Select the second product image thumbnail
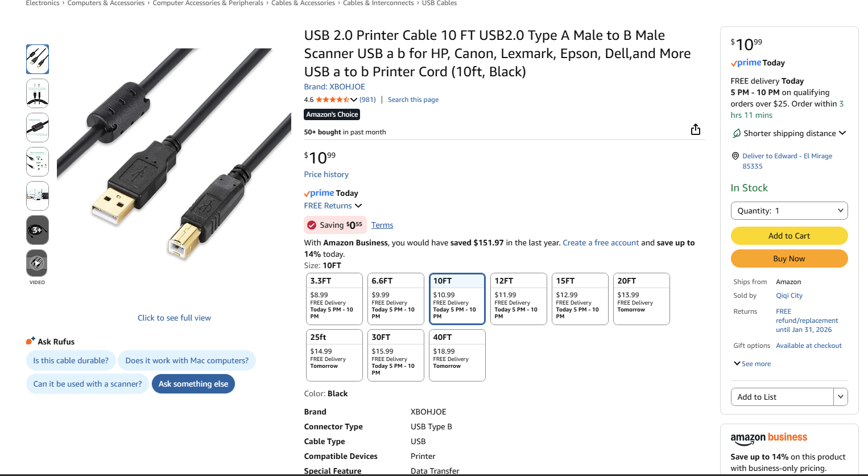This screenshot has height=476, width=868. [x=38, y=93]
